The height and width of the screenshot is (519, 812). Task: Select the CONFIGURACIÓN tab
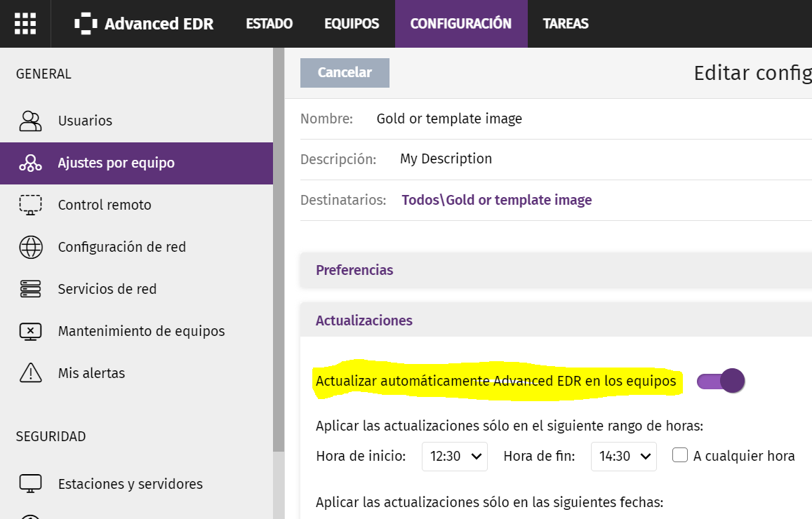coord(461,24)
